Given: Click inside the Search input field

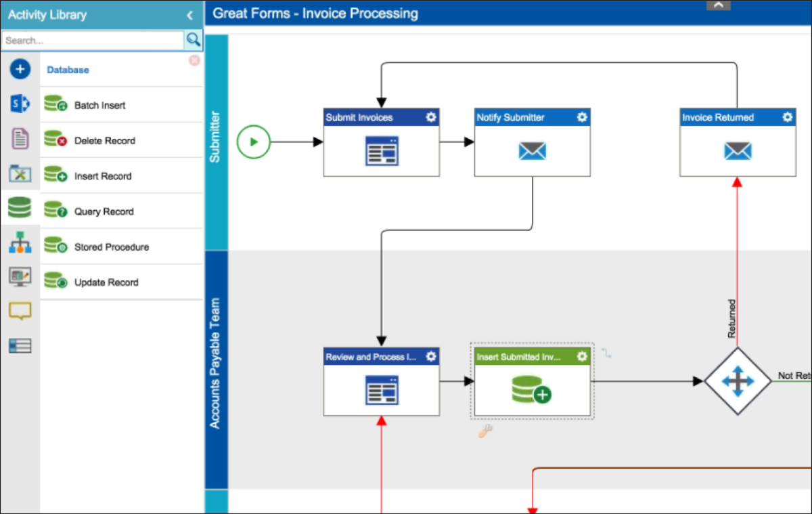Looking at the screenshot, I should (93, 40).
